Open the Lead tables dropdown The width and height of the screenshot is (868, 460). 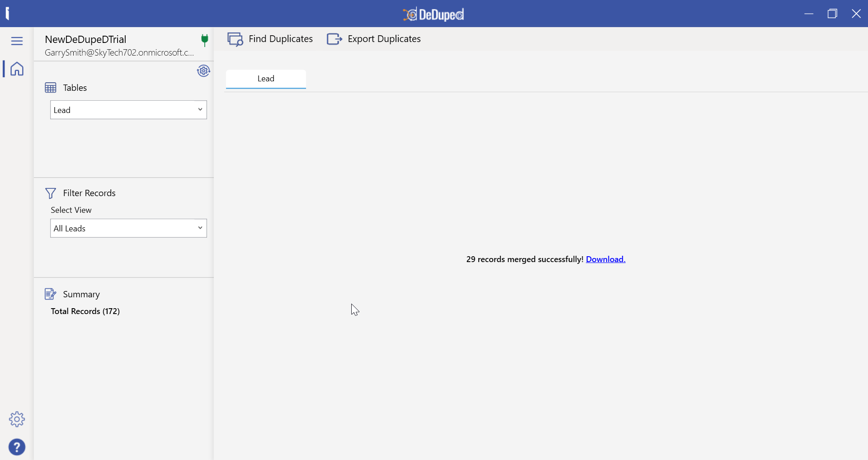(x=128, y=110)
